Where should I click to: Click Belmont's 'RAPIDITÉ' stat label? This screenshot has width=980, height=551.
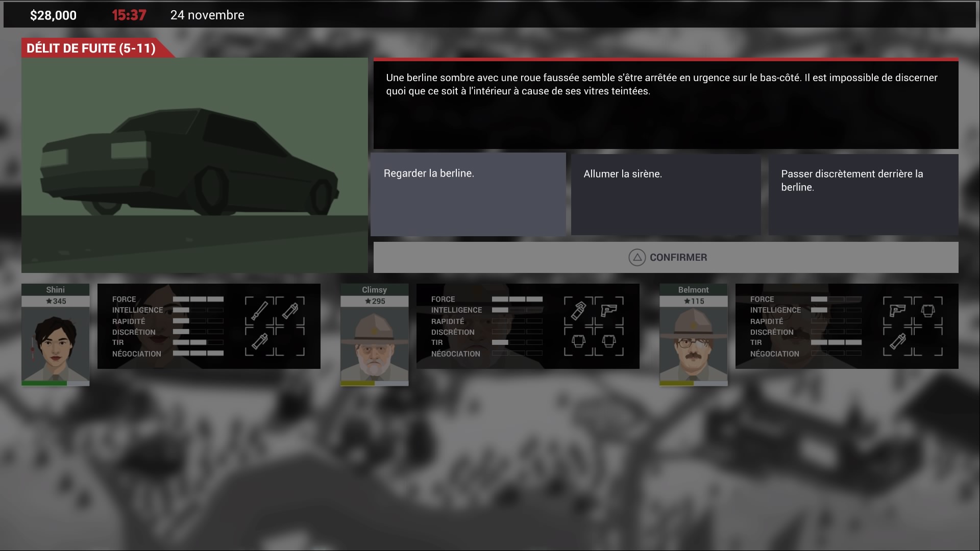767,321
